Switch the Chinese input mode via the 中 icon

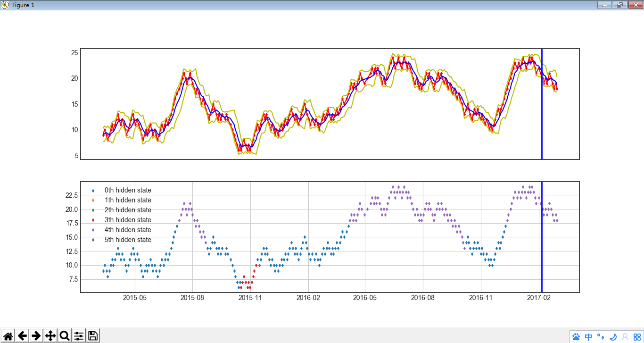588,337
